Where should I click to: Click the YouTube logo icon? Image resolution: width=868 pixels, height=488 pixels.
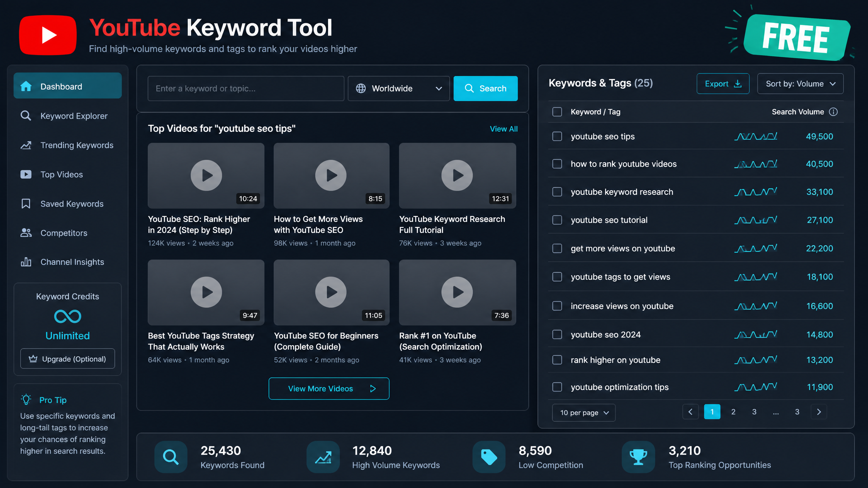pos(48,35)
